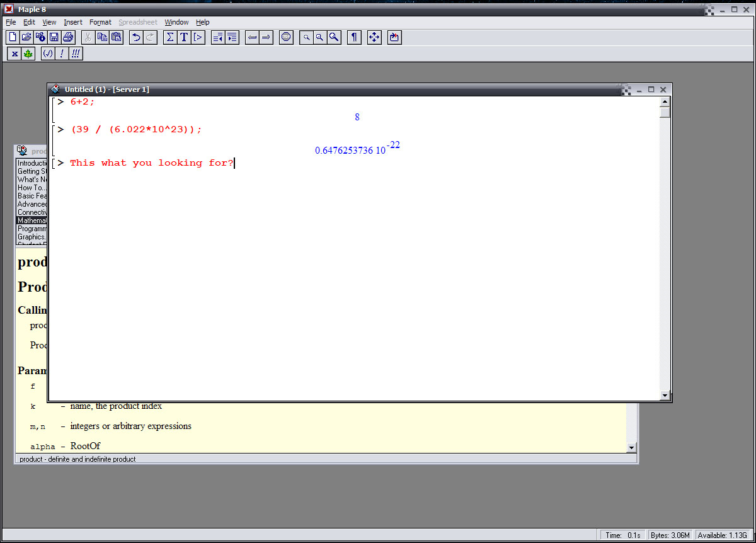Create a new worksheet with the New icon
Screen dimensions: 756x543
click(13, 37)
